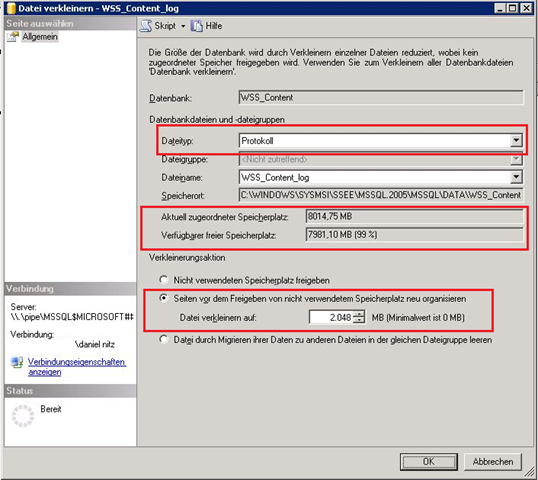Select Nicht verwendeten Speicherplatz freigeben option
The image size is (538, 480).
click(x=164, y=280)
